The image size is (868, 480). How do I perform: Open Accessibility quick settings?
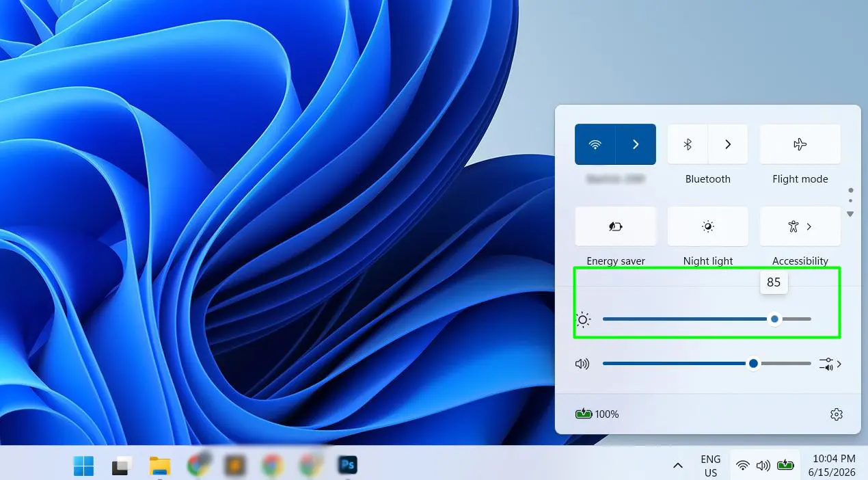click(800, 226)
